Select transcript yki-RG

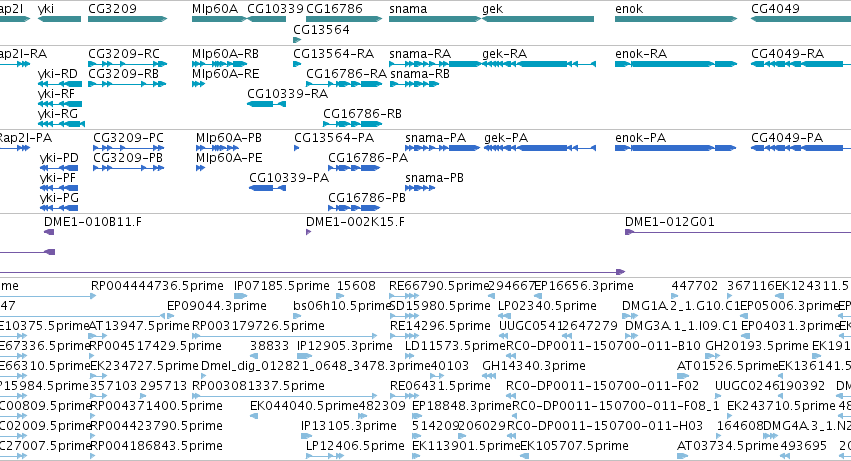coord(58,114)
